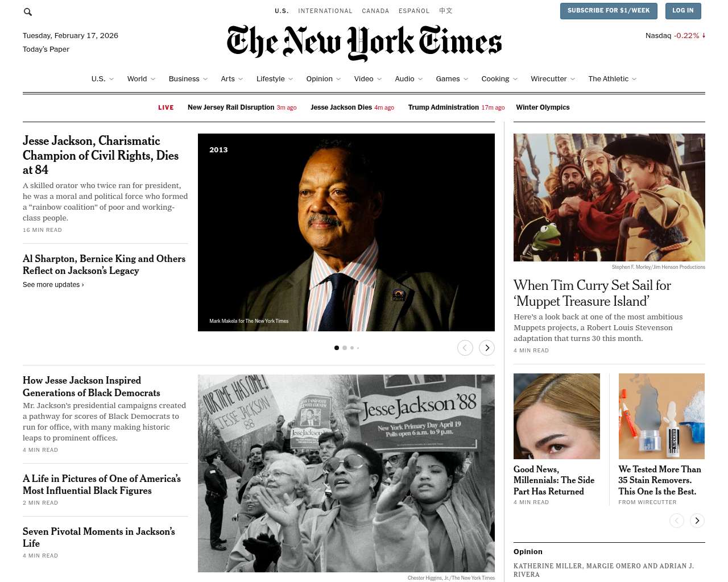728x582 pixels.
Task: Expand the World section dropdown
Action: point(153,79)
